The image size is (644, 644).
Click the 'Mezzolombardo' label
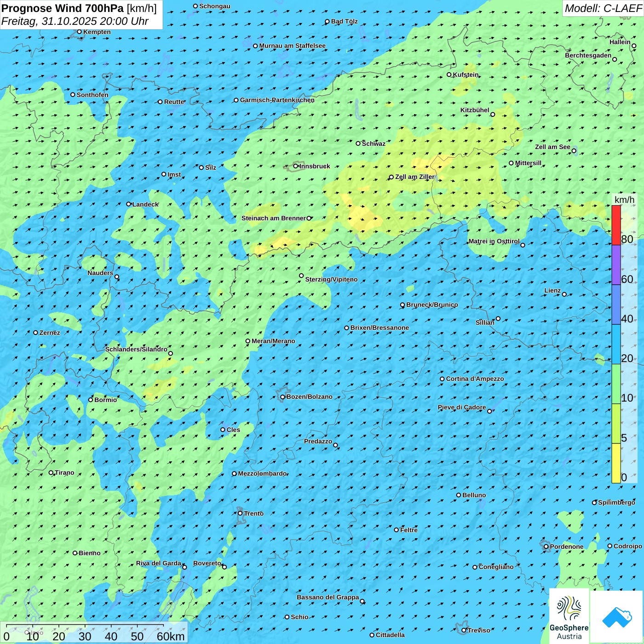tap(263, 474)
